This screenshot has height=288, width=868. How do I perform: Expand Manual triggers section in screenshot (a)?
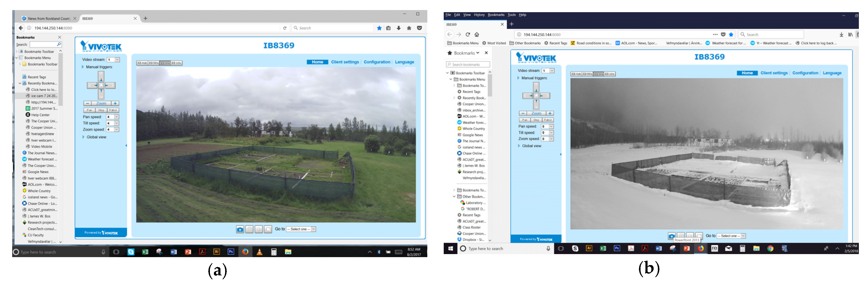[x=83, y=67]
